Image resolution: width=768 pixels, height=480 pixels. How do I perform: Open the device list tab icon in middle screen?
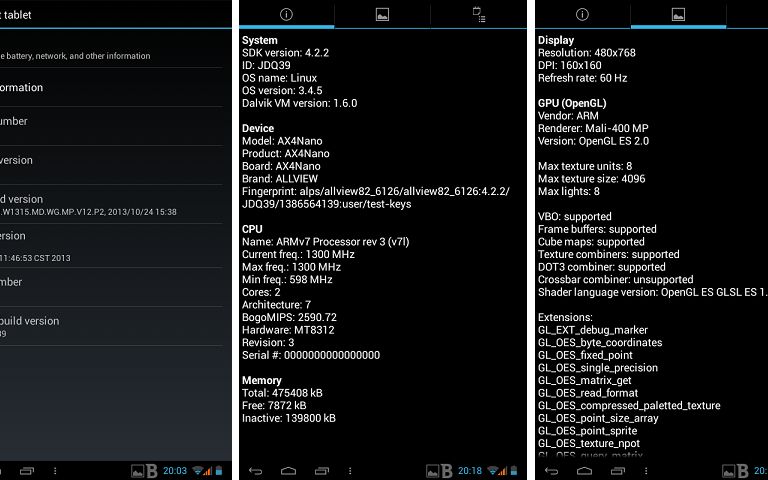pos(478,14)
